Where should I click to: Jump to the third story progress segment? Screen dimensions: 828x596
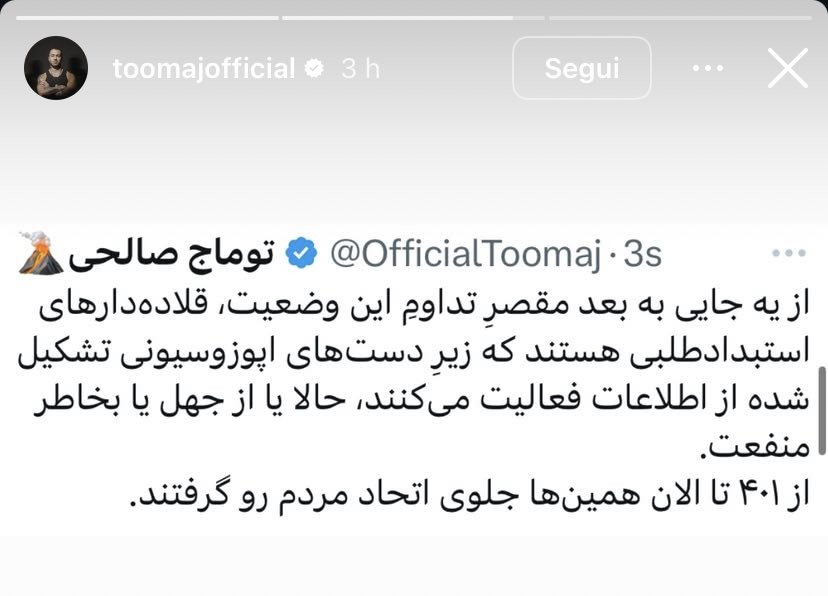click(x=680, y=18)
